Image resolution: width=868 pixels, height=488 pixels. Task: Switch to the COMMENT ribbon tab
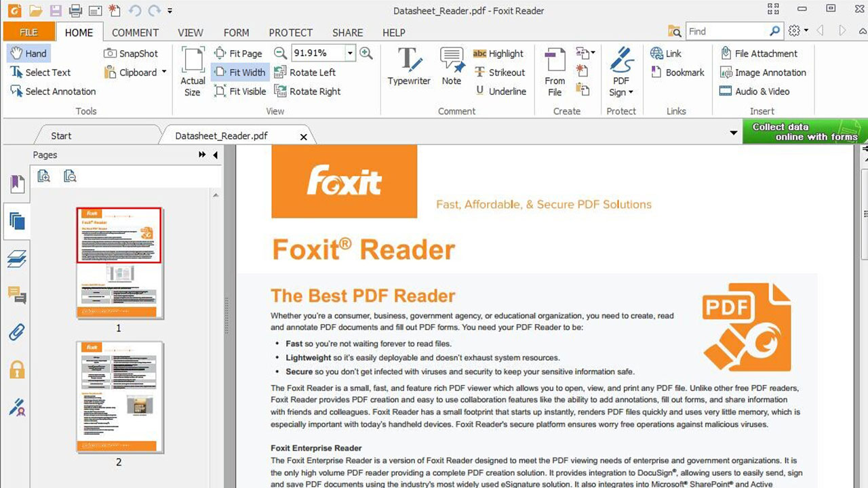pos(135,32)
